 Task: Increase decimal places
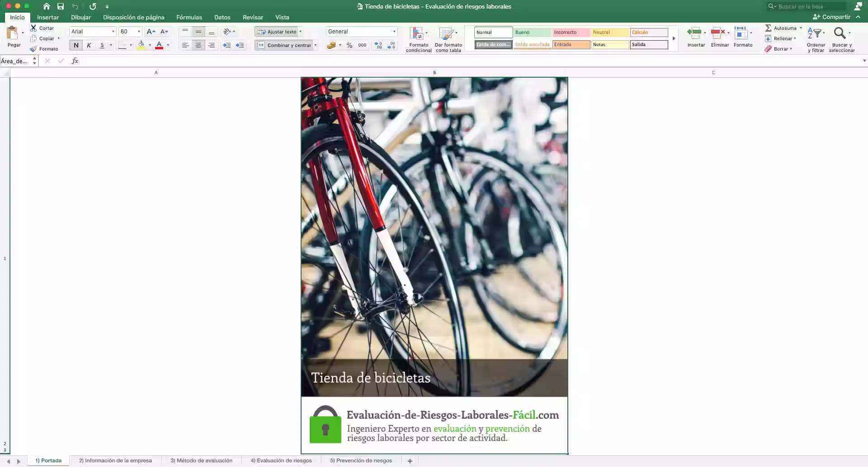click(379, 45)
